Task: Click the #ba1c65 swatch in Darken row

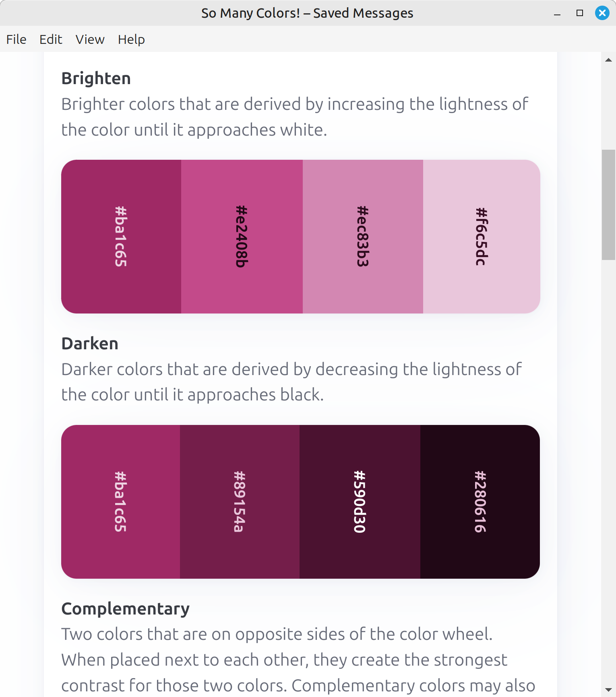Action: click(120, 502)
